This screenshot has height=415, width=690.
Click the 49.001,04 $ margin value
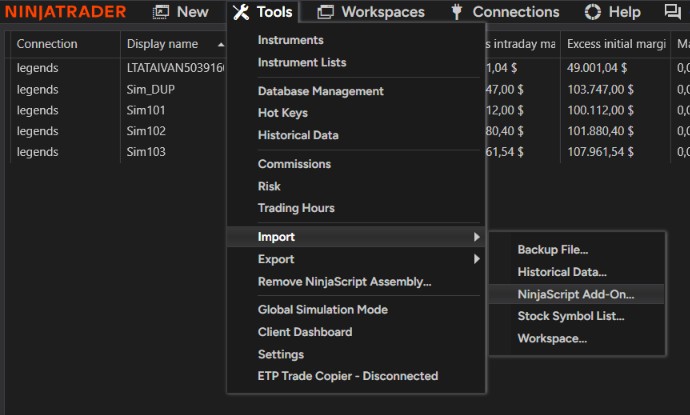597,68
